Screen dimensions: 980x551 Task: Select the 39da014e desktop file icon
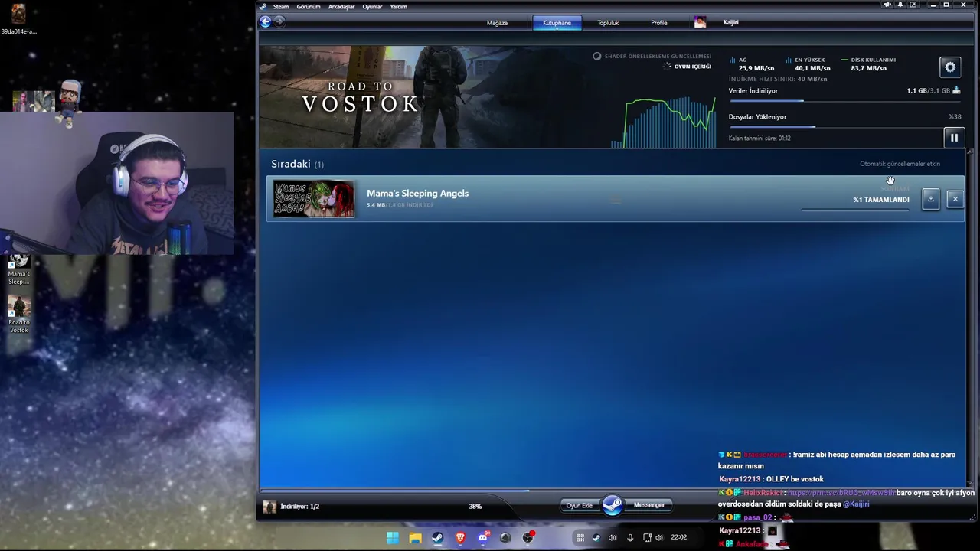point(18,18)
